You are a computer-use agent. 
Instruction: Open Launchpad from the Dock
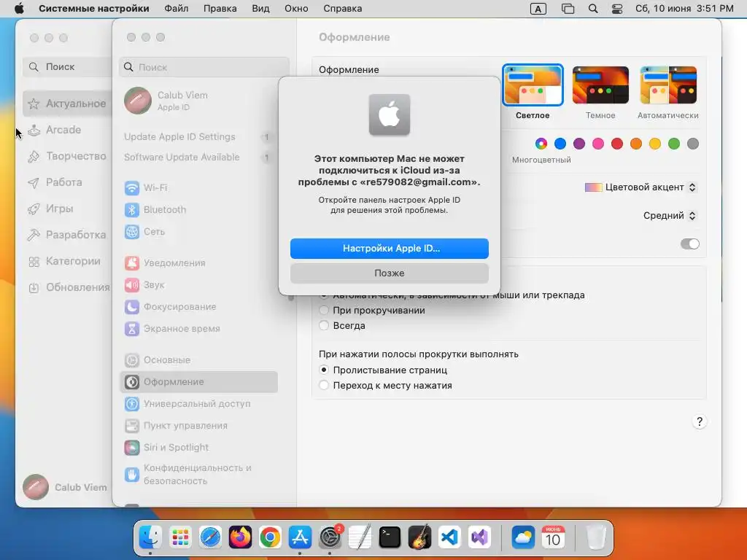[x=180, y=537]
